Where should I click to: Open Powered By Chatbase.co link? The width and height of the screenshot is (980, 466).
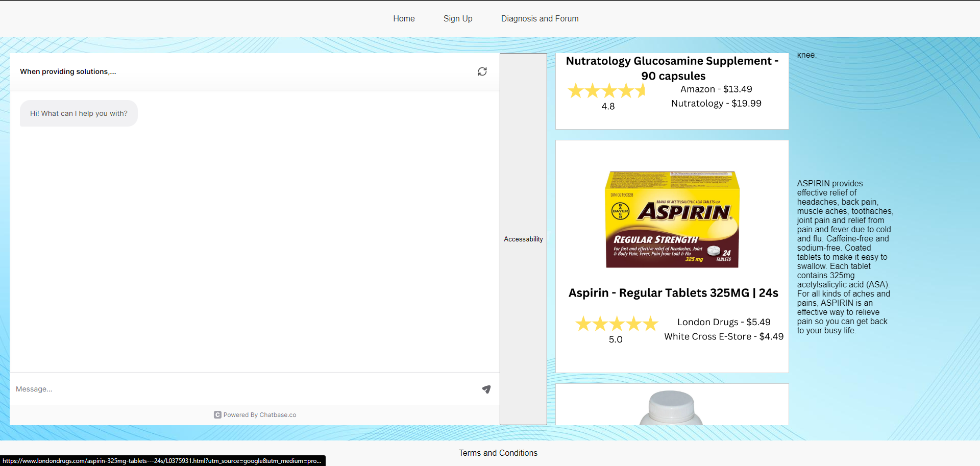259,415
